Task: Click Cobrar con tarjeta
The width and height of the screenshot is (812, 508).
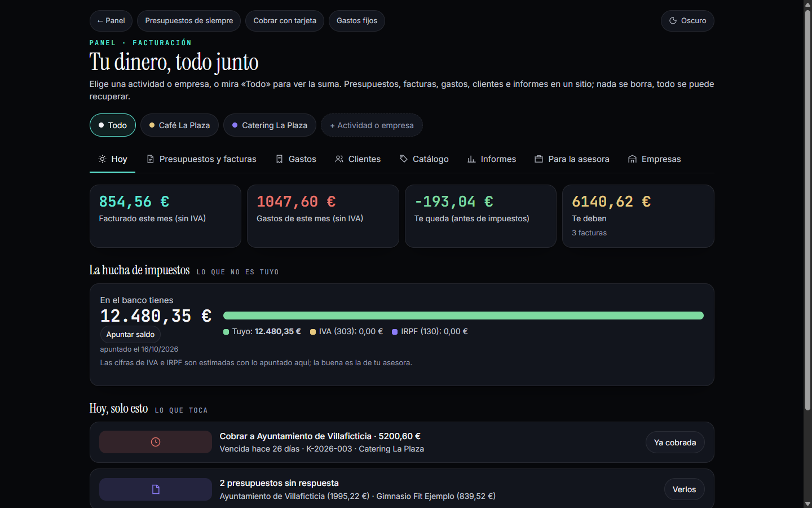Action: 285,21
